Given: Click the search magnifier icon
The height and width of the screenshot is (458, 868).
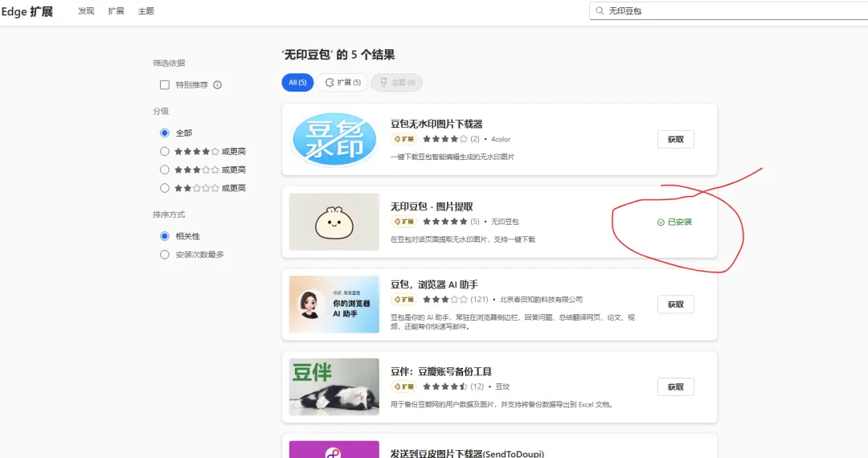Looking at the screenshot, I should [600, 10].
